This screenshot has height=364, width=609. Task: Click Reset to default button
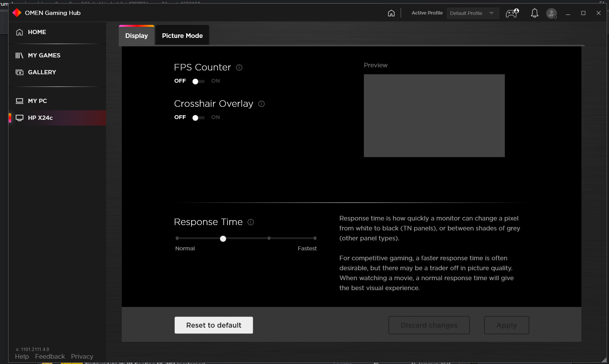(x=214, y=325)
